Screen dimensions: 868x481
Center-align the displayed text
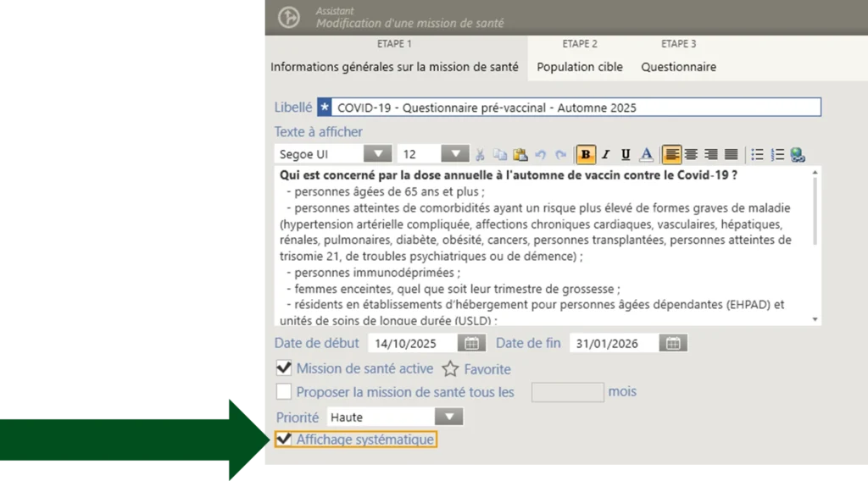[x=692, y=154]
